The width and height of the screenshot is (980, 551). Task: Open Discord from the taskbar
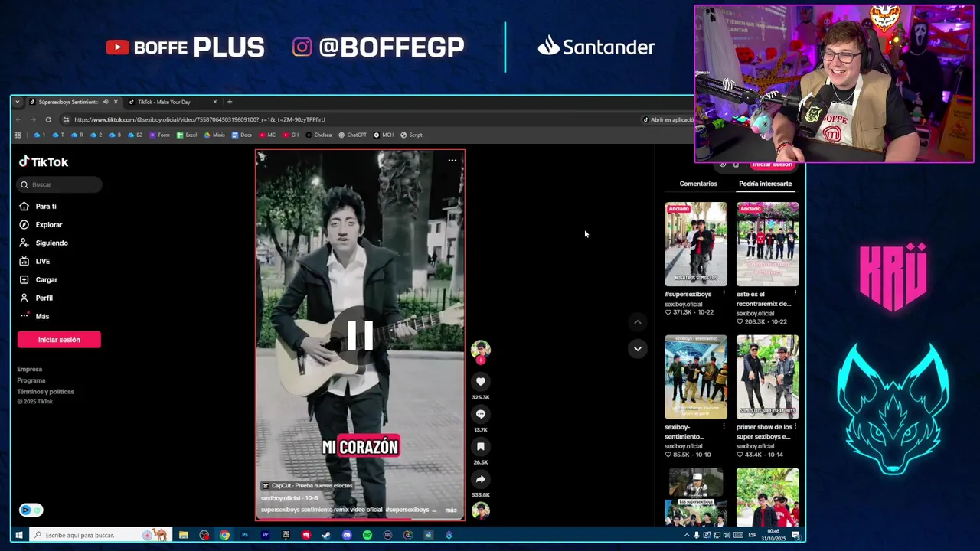[347, 535]
